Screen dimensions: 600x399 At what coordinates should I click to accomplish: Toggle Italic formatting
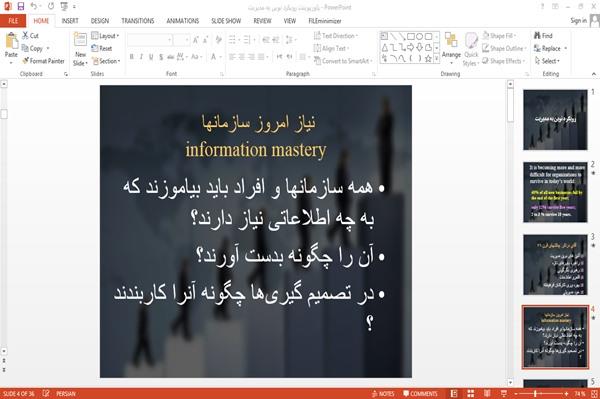(141, 57)
